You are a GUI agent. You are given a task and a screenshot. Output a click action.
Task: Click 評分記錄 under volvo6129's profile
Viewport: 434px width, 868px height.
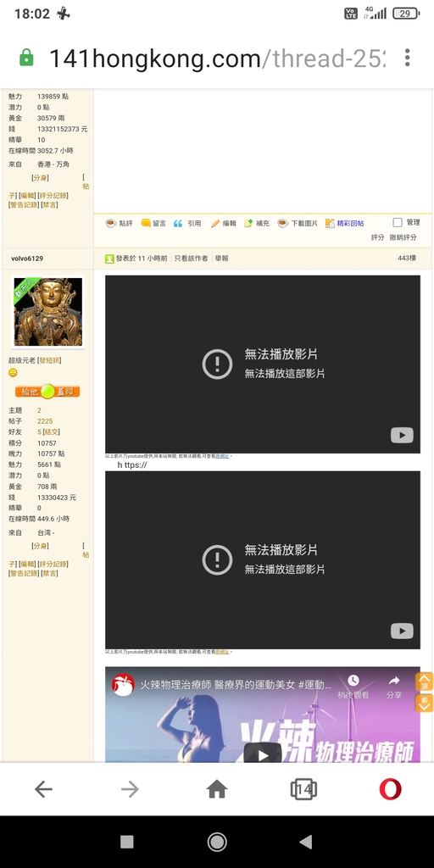53,564
